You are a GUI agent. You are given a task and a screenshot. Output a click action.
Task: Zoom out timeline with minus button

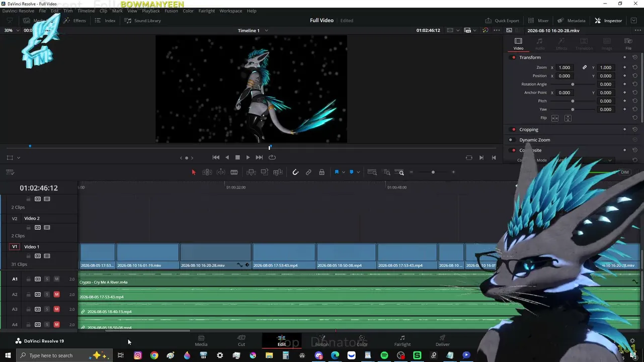click(411, 172)
